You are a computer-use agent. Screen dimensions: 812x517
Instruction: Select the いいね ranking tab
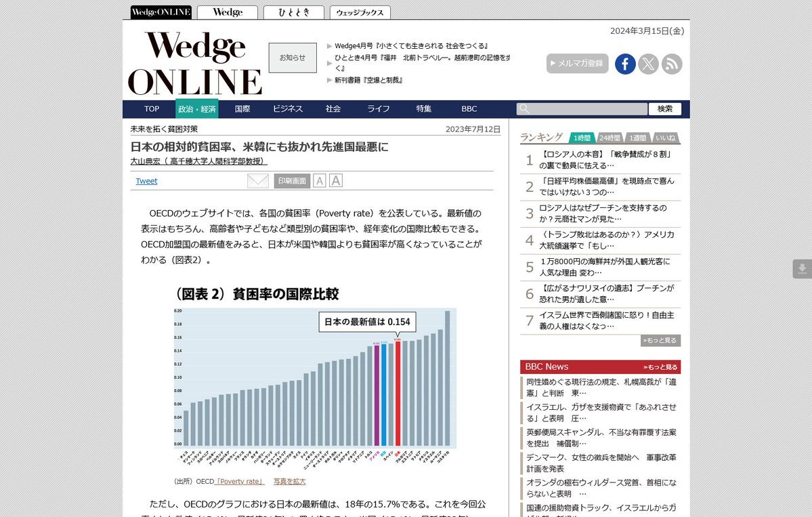(666, 138)
